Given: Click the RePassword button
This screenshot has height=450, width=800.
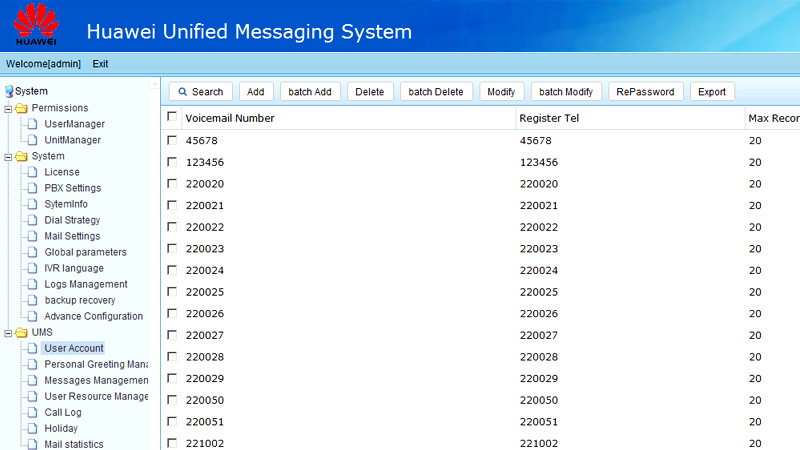Looking at the screenshot, I should 645,92.
